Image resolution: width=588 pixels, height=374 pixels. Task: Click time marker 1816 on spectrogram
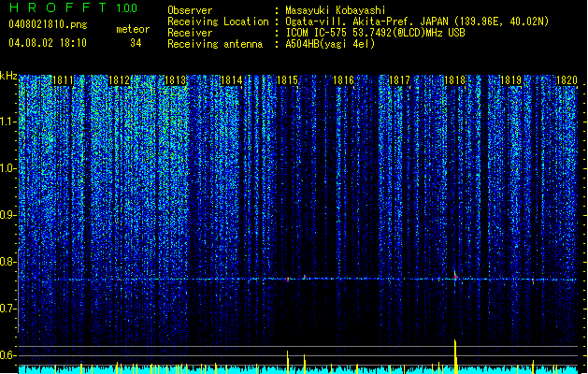(343, 80)
